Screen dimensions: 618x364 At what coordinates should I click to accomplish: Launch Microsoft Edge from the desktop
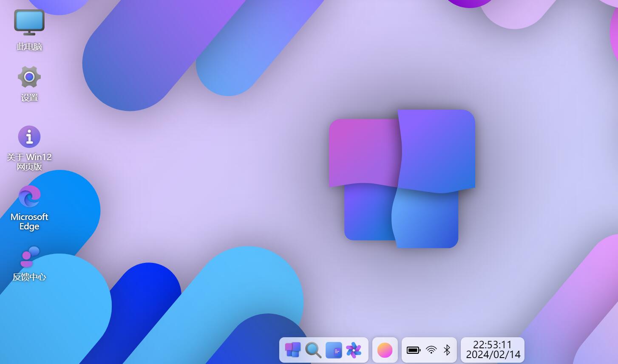click(29, 196)
